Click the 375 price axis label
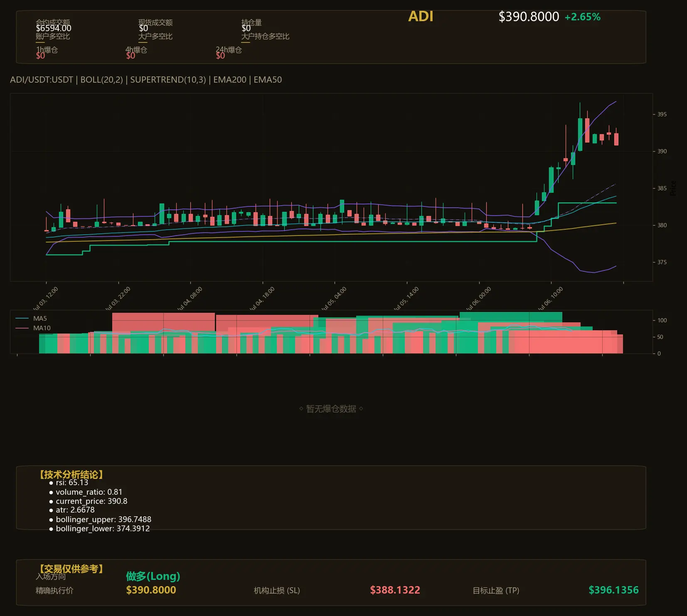The image size is (687, 616). (x=662, y=262)
